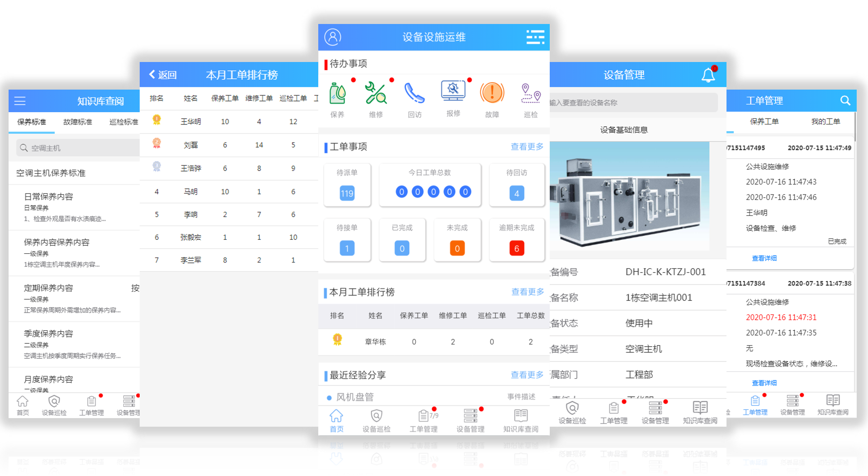Tap the 维修 repair tools icon

point(376,93)
